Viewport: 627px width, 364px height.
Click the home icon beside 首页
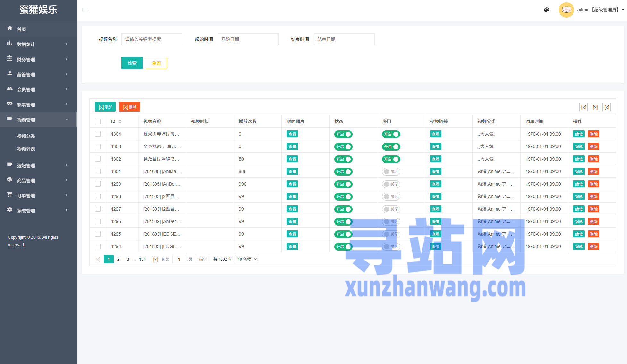click(10, 28)
